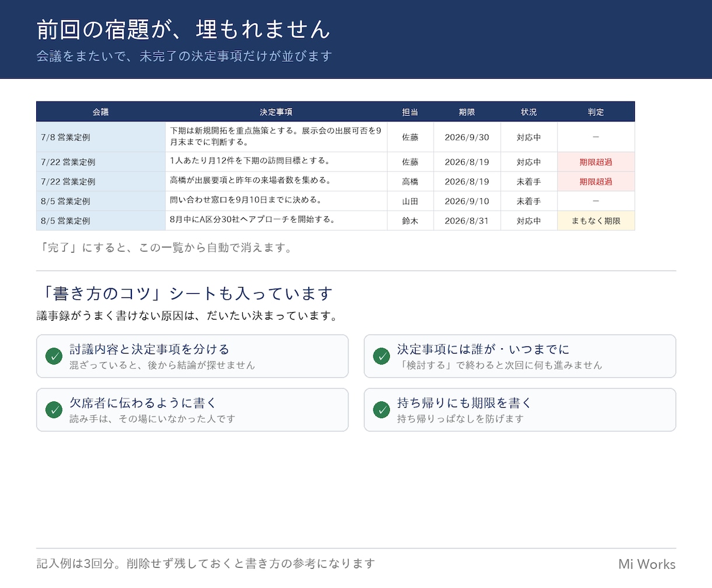The height and width of the screenshot is (588, 712).
Task: Click the 持ち帰りにも期限を書く tip card title
Action: [x=465, y=403]
